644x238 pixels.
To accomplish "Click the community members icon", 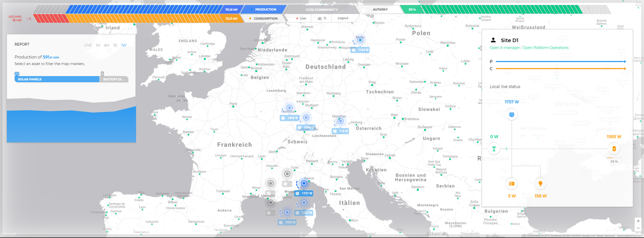I will tap(320, 18).
